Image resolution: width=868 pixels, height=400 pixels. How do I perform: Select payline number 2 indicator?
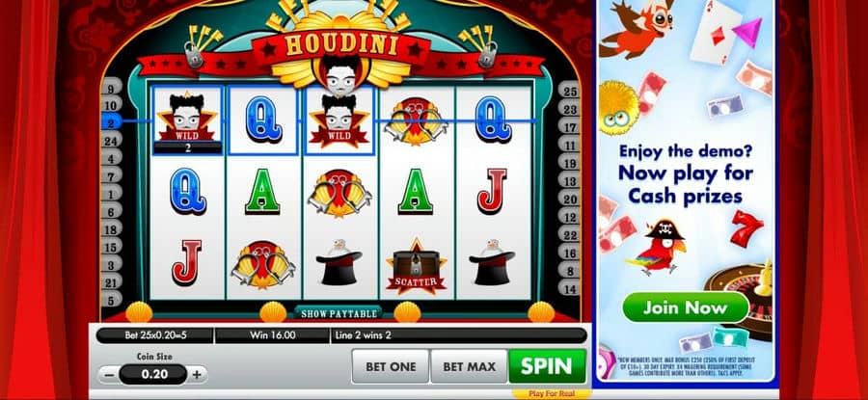(x=111, y=122)
